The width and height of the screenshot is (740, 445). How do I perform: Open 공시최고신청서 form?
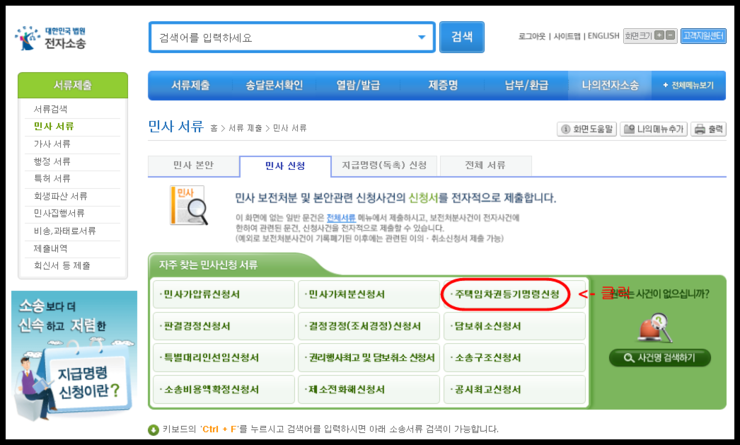click(514, 389)
